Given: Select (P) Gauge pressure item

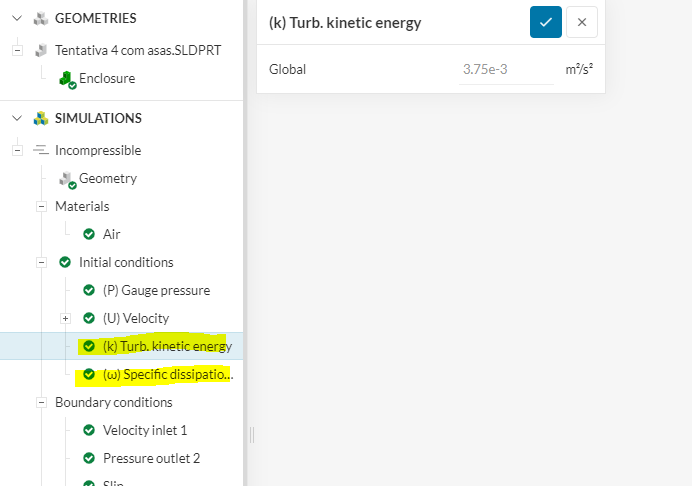Looking at the screenshot, I should coord(156,290).
